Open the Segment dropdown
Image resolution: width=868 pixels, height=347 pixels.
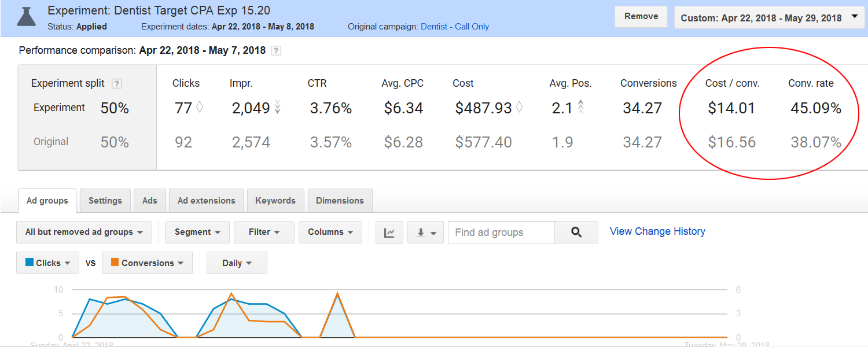tap(197, 232)
